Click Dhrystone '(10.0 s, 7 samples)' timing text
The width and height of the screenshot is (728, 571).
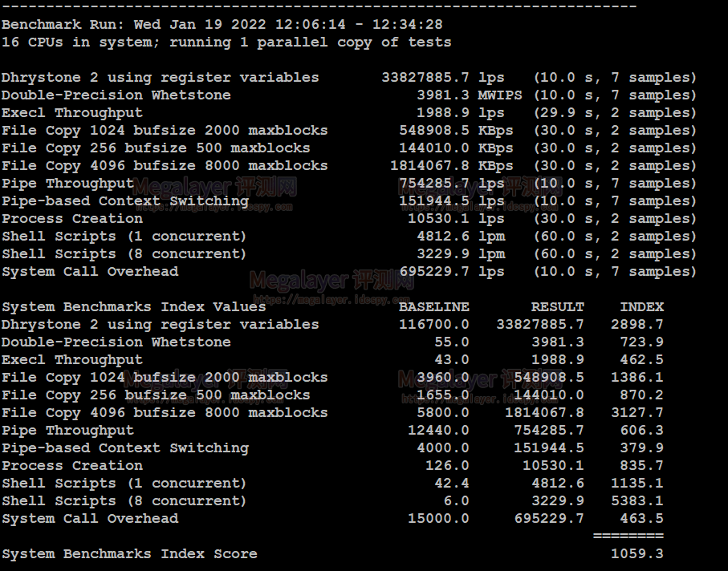[x=615, y=78]
